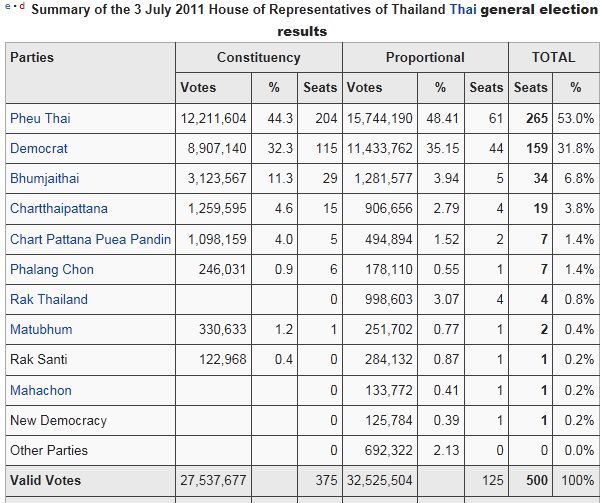Open the Democrat party link
Screen dimensions: 604x503
[x=39, y=148]
